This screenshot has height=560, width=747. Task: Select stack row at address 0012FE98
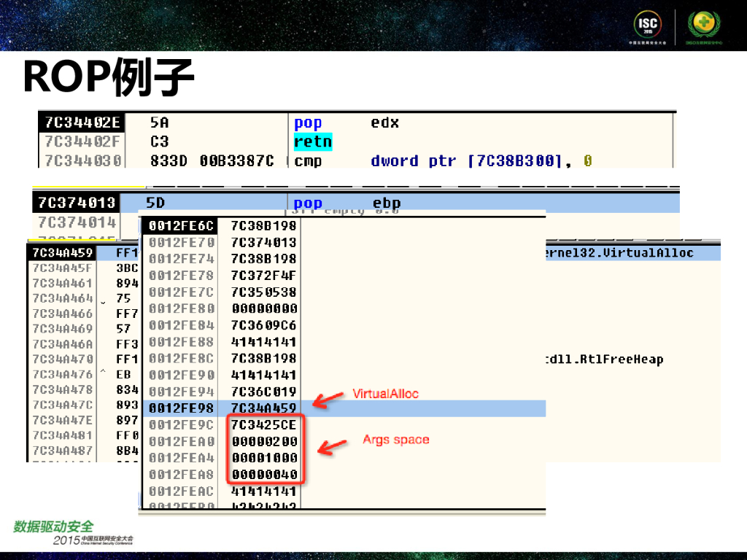coord(179,408)
